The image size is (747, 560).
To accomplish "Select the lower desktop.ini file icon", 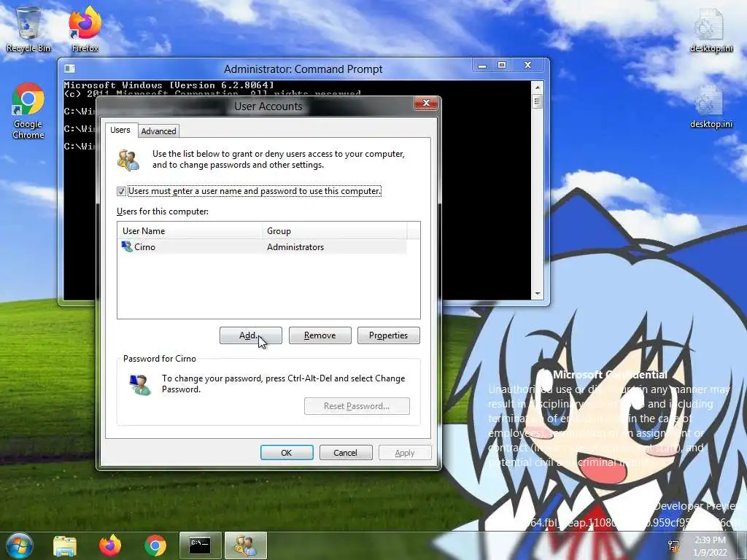I will pyautogui.click(x=711, y=106).
